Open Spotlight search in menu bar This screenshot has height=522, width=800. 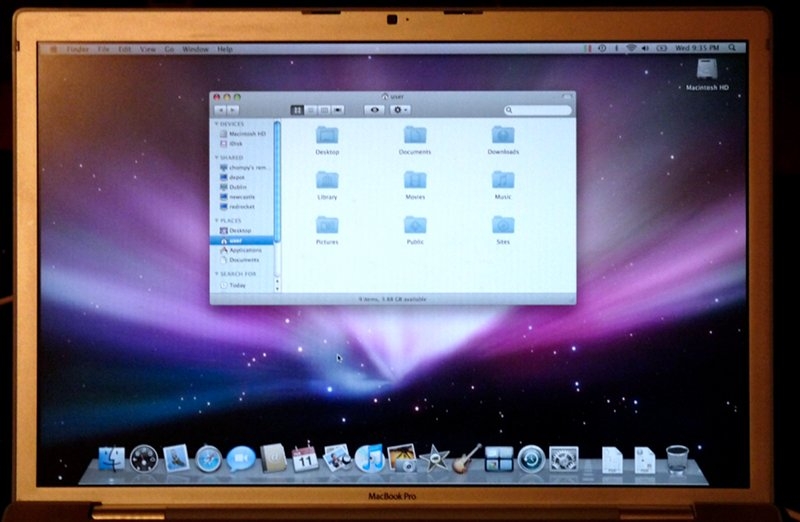732,47
